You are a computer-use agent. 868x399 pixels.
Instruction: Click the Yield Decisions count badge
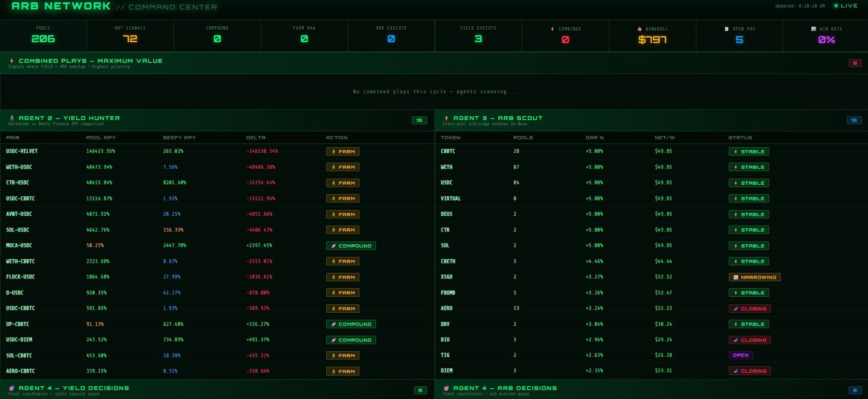click(420, 390)
